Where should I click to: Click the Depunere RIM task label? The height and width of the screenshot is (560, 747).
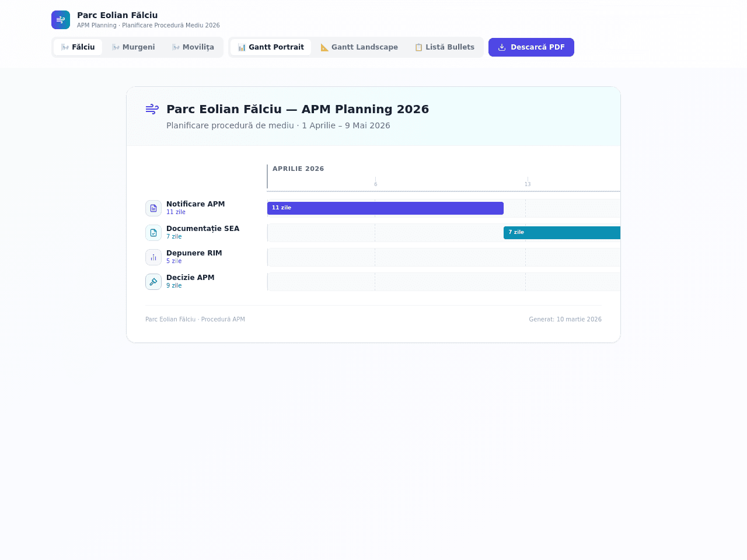click(x=194, y=253)
